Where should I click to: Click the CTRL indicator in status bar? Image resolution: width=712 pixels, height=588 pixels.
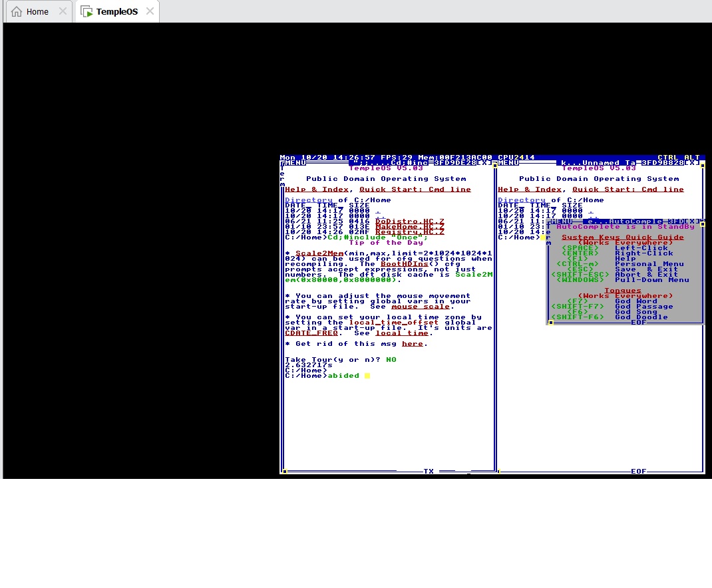click(668, 157)
